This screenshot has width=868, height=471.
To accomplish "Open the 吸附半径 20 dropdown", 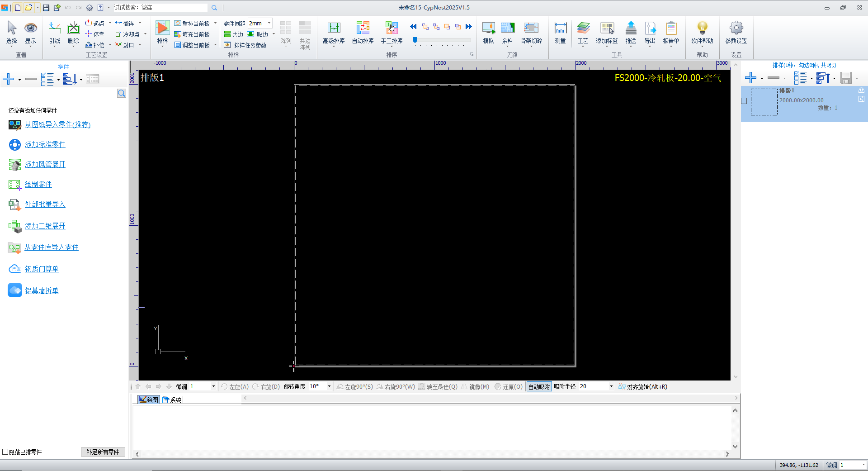I will coord(611,386).
